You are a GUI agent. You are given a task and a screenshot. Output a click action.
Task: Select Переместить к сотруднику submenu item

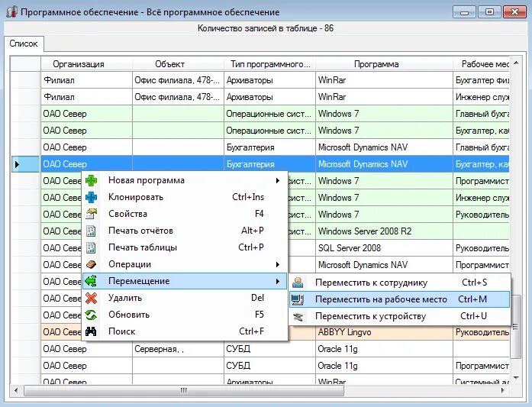tap(400, 283)
